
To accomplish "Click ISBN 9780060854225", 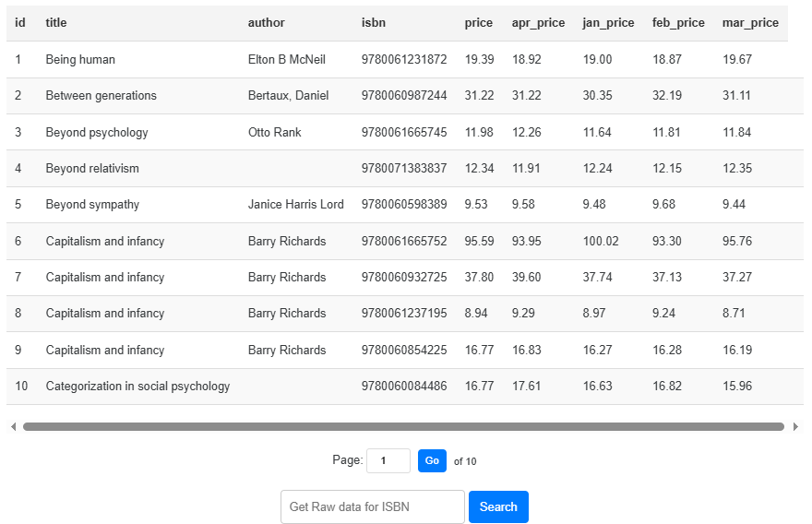I will [404, 350].
